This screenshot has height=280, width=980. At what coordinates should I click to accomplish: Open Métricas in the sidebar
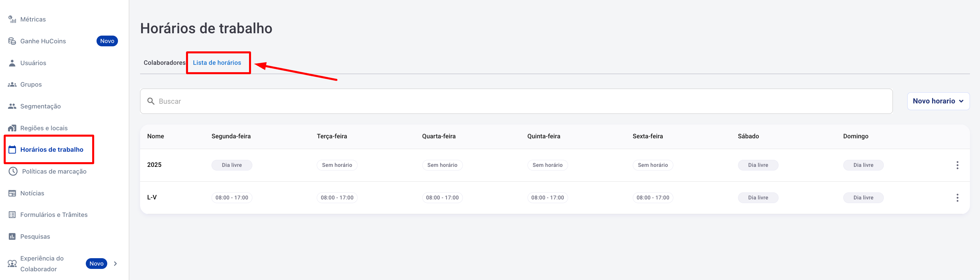click(33, 19)
